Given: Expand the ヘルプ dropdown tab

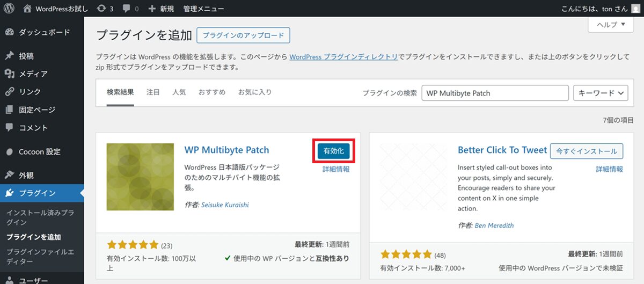Looking at the screenshot, I should pos(611,25).
